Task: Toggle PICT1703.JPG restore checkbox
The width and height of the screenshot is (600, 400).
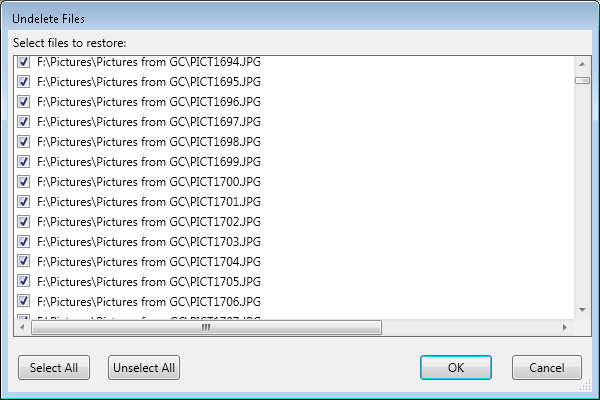Action: coord(23,242)
